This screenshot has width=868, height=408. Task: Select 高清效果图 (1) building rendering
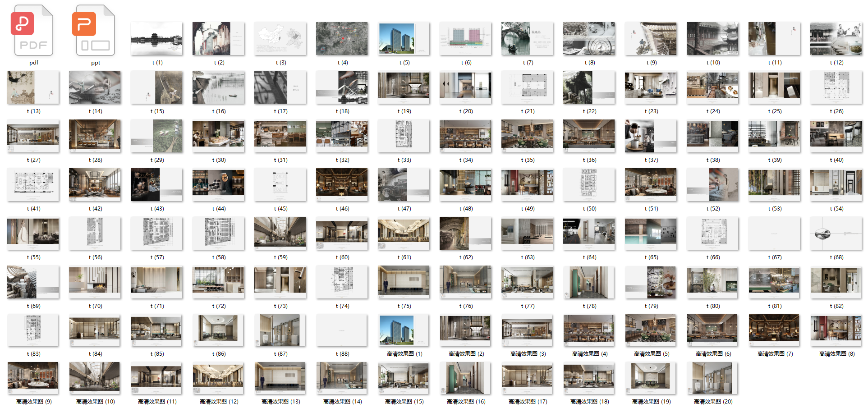pyautogui.click(x=404, y=330)
